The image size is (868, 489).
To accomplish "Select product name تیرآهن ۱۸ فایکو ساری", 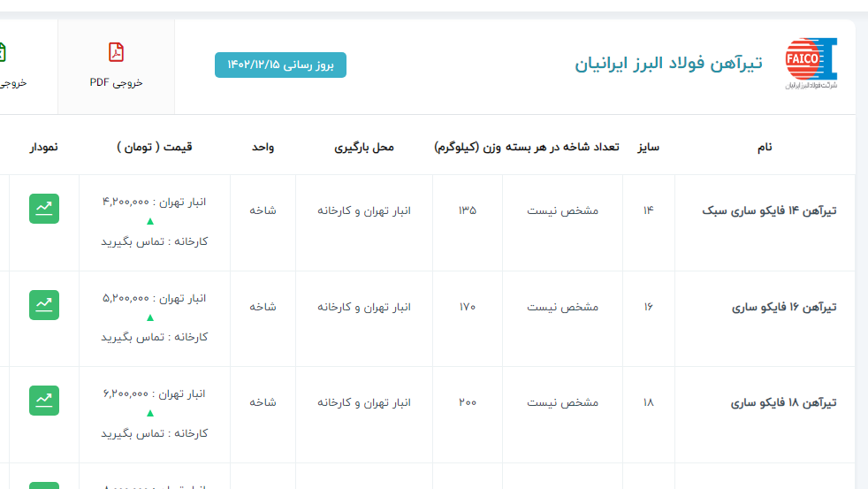I will [784, 402].
